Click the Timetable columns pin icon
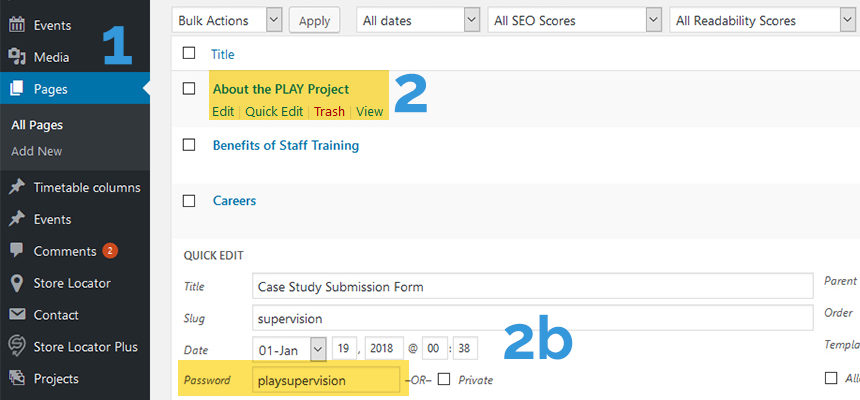The image size is (860, 400). pos(17,187)
